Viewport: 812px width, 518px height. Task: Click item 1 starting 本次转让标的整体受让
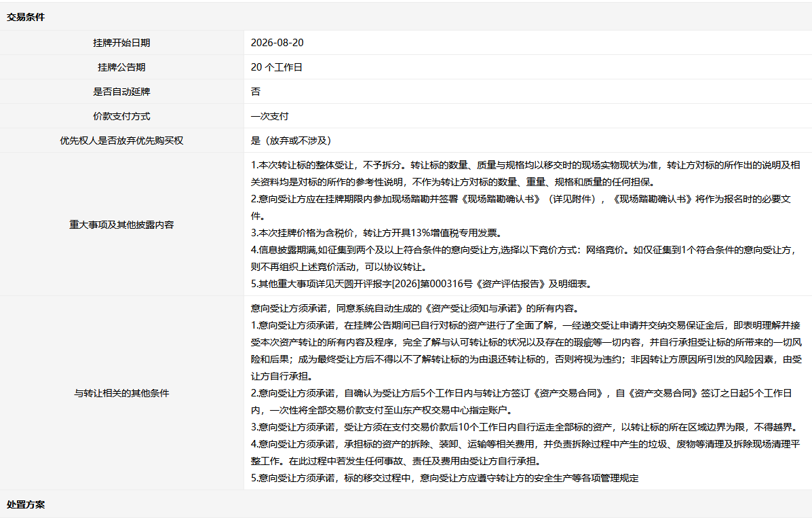tap(526, 173)
